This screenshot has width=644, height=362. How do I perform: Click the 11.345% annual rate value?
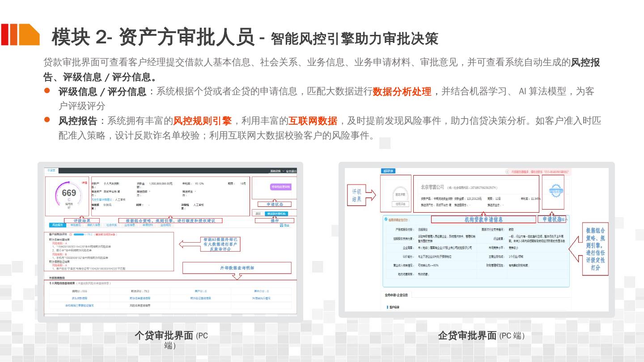pyautogui.click(x=536, y=198)
